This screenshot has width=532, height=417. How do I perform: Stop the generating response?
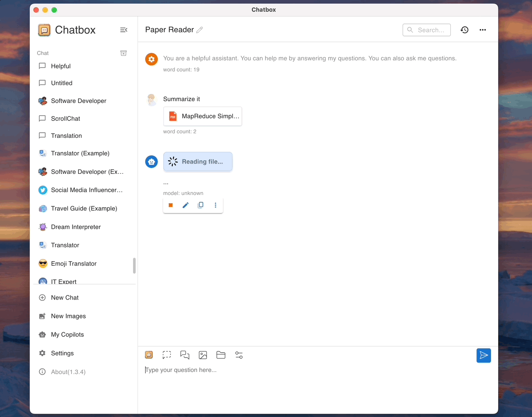[x=170, y=205]
